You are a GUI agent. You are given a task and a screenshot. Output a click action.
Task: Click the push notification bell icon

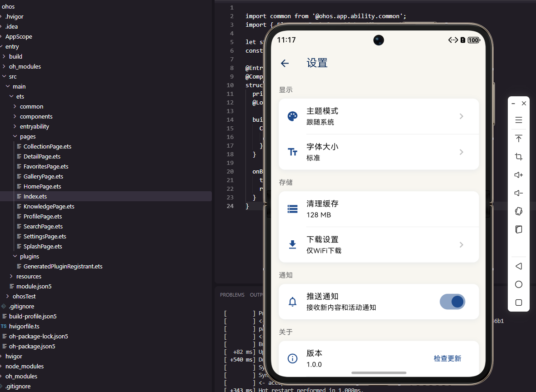click(x=292, y=301)
